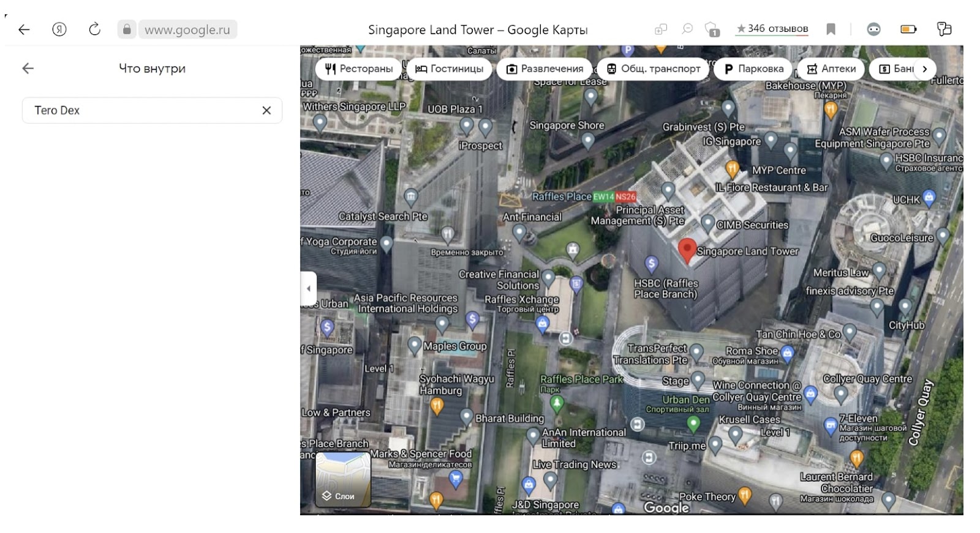Click the red Singapore Land Tower pin
Image resolution: width=980 pixels, height=533 pixels.
click(687, 251)
